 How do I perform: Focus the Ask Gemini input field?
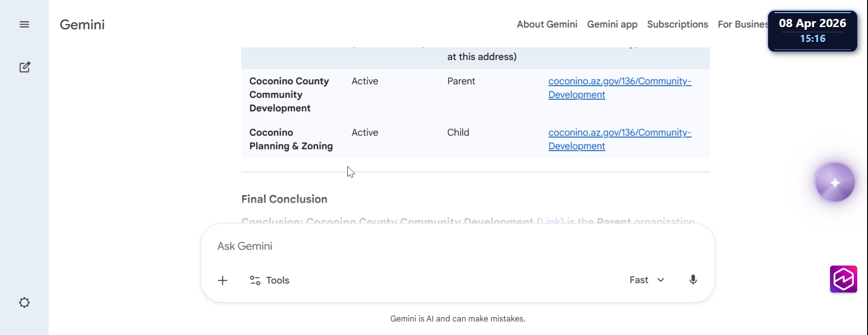click(x=452, y=246)
